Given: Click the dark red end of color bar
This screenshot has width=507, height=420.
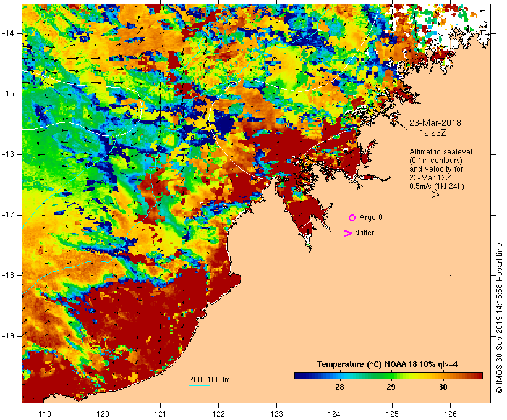Looking at the screenshot, I should [x=479, y=376].
